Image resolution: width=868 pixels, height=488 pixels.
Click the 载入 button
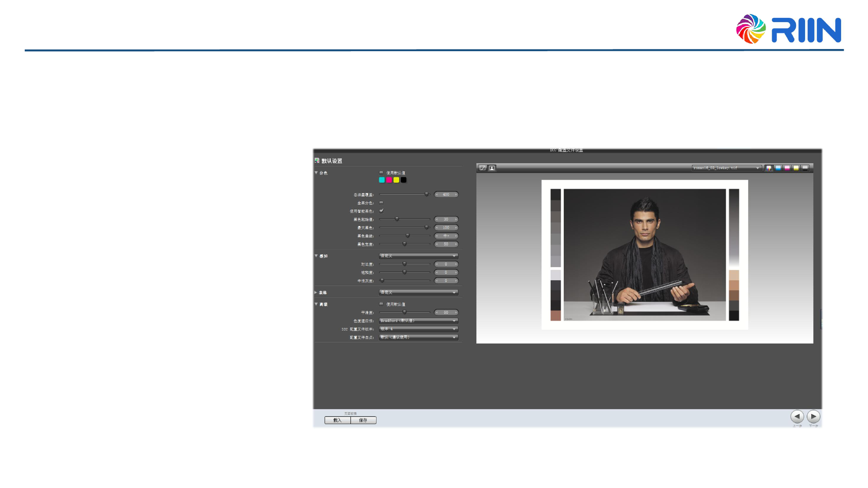point(337,420)
